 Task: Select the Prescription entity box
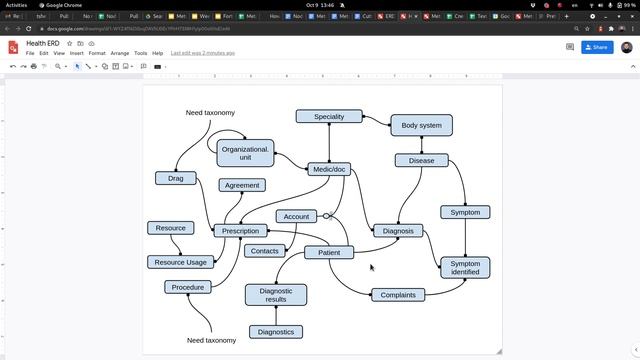[x=240, y=231]
